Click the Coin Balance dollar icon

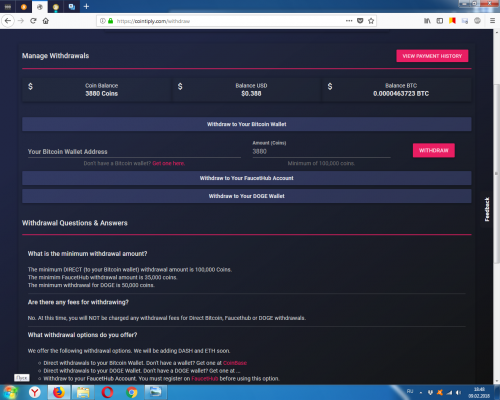pos(30,86)
